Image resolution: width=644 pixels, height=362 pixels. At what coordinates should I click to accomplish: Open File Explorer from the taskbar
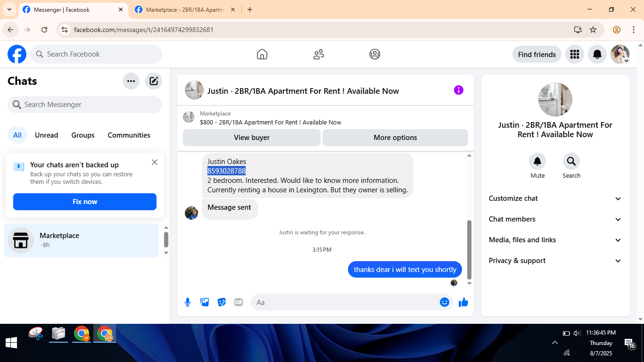coord(58,334)
